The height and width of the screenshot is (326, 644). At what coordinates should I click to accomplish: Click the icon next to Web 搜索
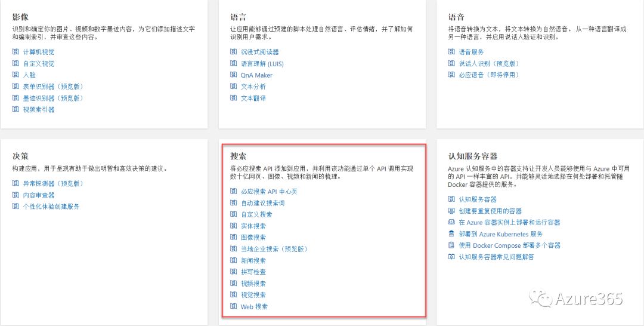coord(234,306)
